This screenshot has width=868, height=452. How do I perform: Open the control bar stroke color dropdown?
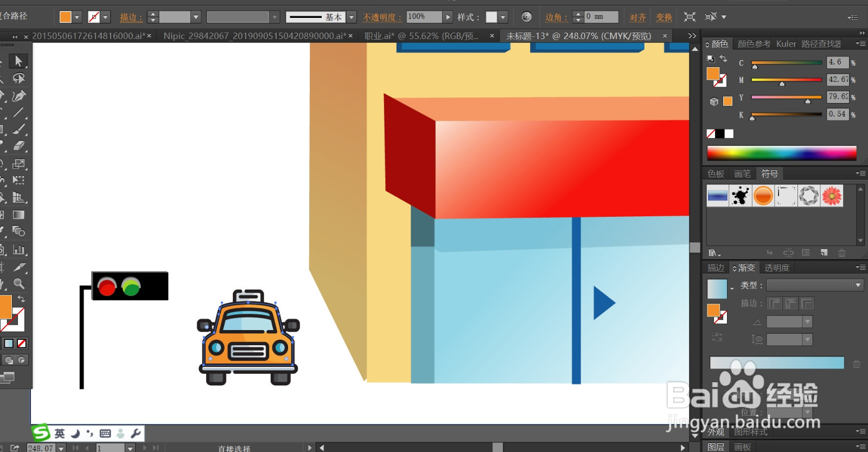click(106, 17)
